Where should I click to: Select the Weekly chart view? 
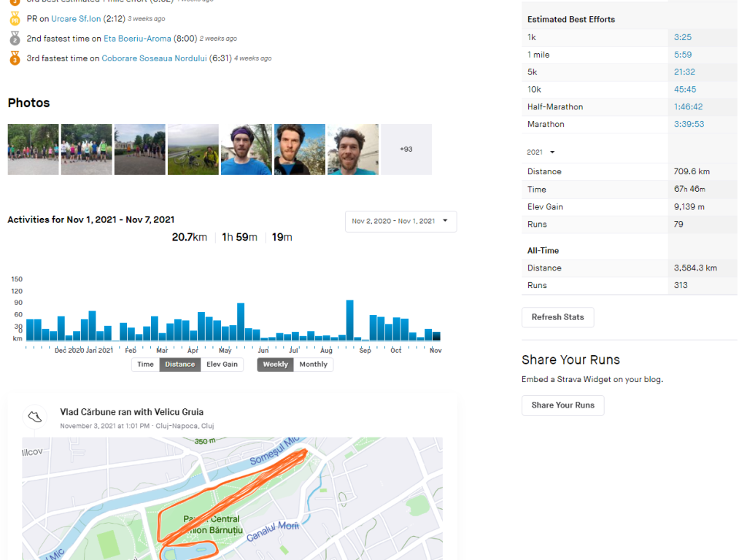[x=275, y=365]
